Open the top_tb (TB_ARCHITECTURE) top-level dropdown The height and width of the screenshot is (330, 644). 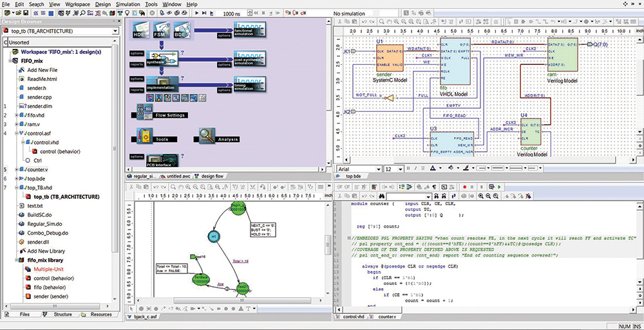point(61,31)
